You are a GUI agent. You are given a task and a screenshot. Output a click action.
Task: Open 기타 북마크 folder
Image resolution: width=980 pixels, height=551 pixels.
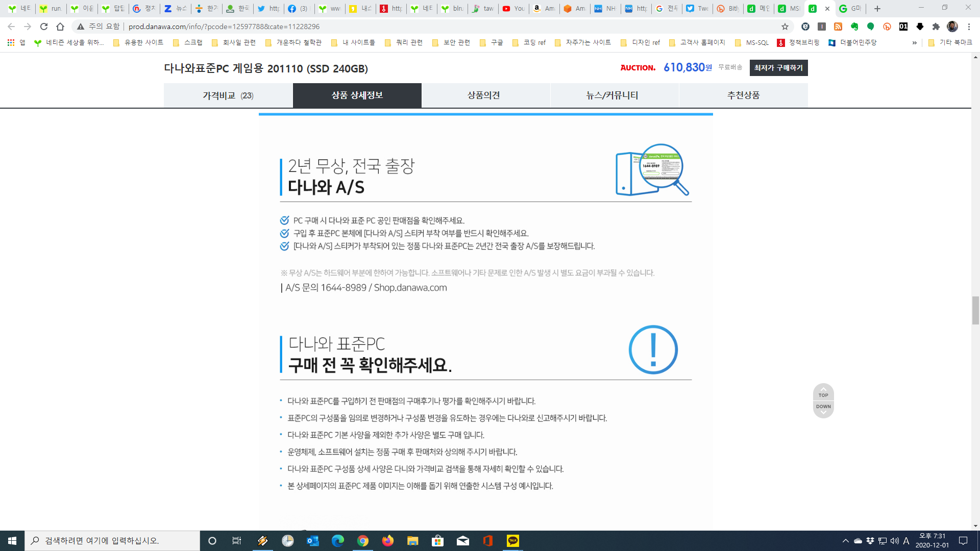[950, 43]
